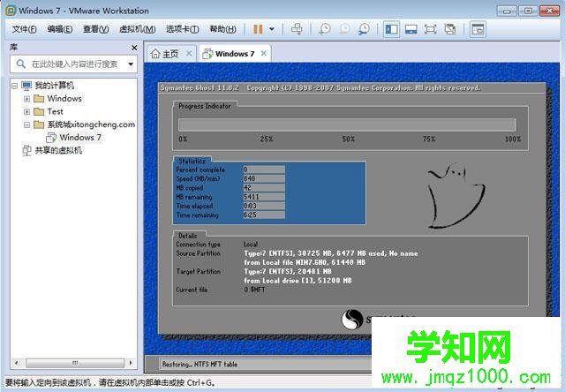565x392 pixels.
Task: Toggle the library sidebar view icon
Action: (x=391, y=29)
